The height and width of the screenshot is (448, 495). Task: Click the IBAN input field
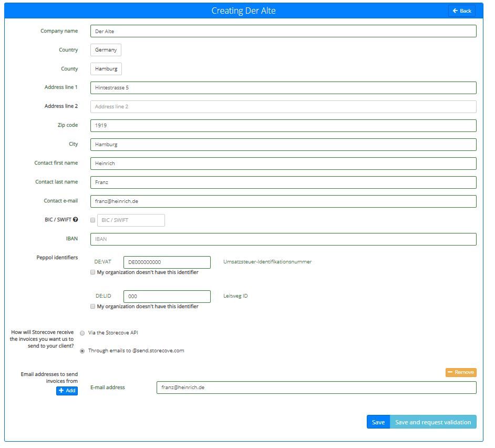click(x=283, y=239)
